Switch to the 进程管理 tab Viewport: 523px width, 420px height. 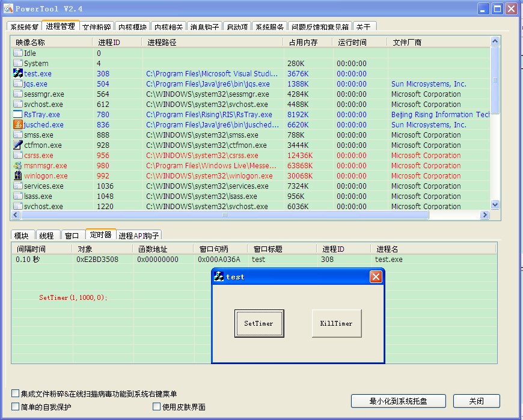click(60, 26)
